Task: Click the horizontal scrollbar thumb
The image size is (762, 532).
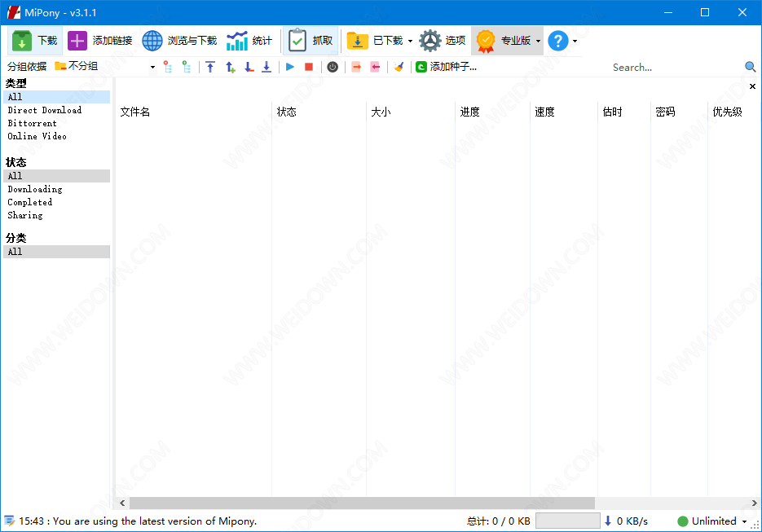Action: tap(362, 503)
